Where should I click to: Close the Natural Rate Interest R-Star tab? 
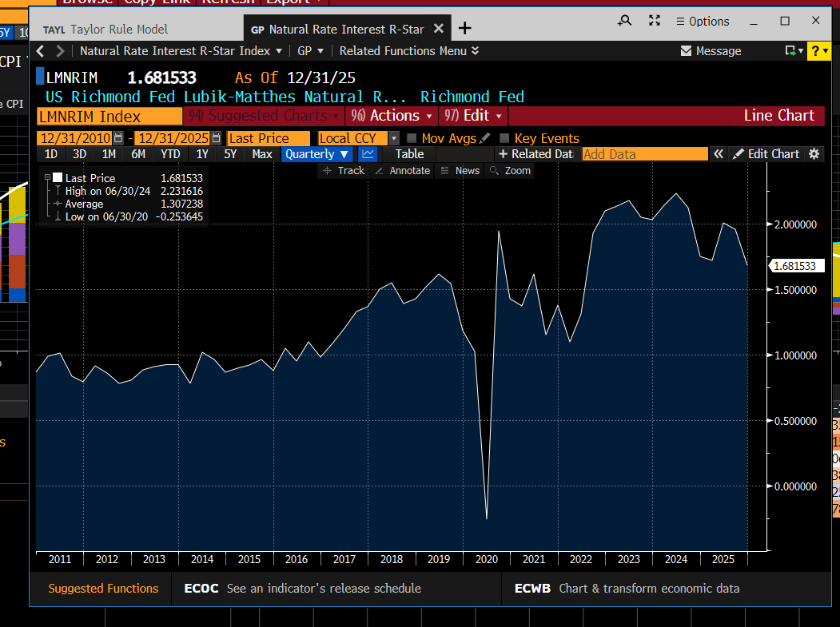(438, 29)
